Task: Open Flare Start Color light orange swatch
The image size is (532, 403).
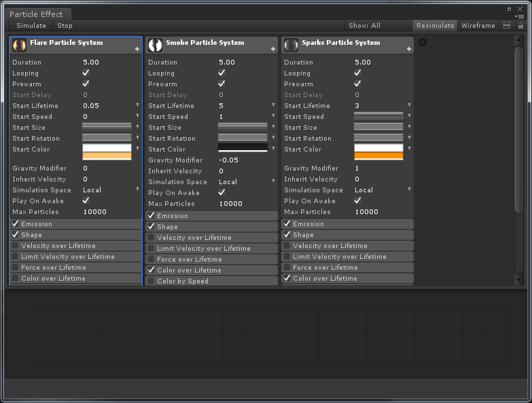Action: click(107, 156)
